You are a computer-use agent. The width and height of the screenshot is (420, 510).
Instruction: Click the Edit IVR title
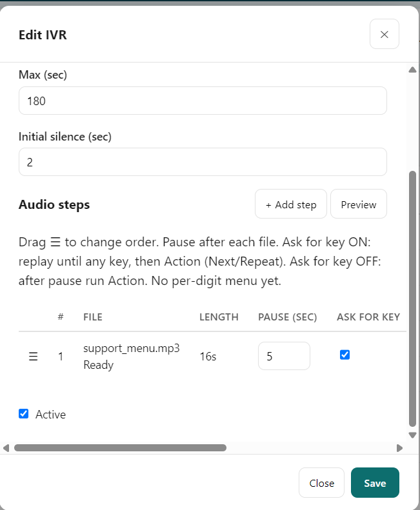(x=43, y=35)
